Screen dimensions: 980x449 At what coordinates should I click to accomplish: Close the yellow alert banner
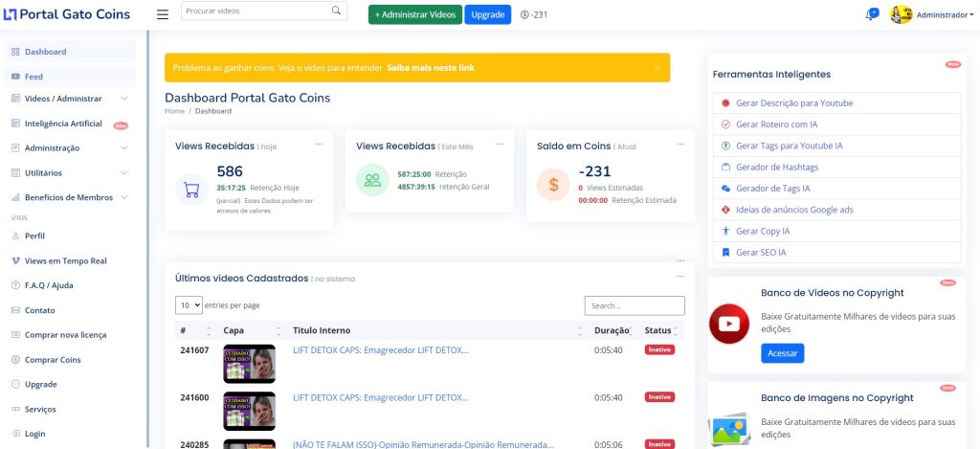(x=657, y=68)
